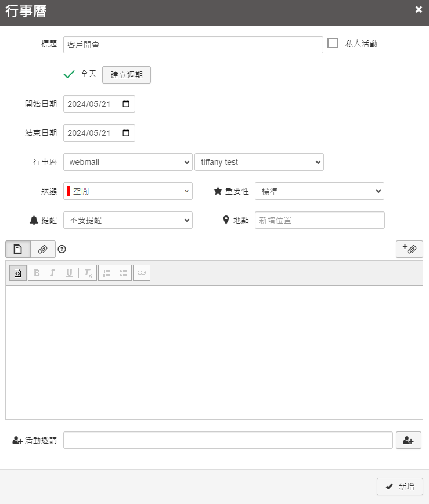This screenshot has height=504, width=429.
Task: Switch to the description notes tab
Action: click(18, 249)
